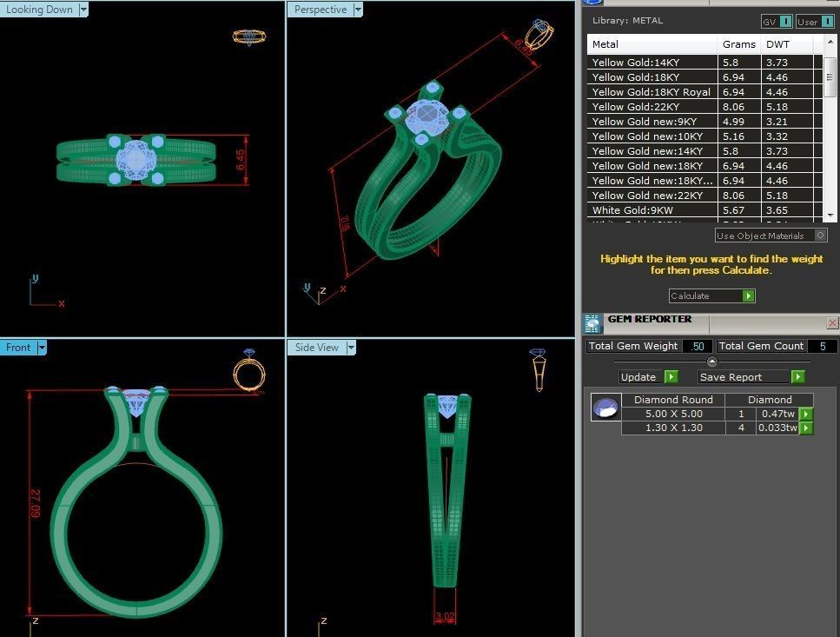Image resolution: width=840 pixels, height=637 pixels.
Task: Click the green arrow next to 0.47tw
Action: coord(806,414)
